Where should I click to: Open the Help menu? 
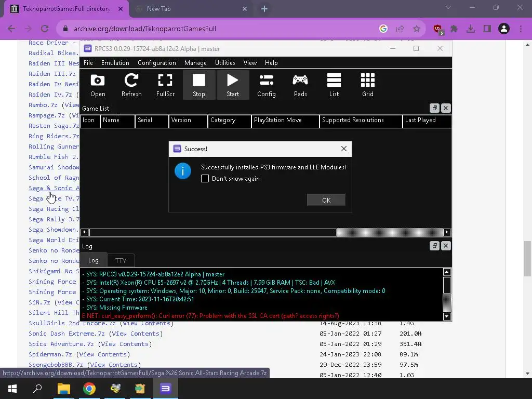click(x=271, y=63)
